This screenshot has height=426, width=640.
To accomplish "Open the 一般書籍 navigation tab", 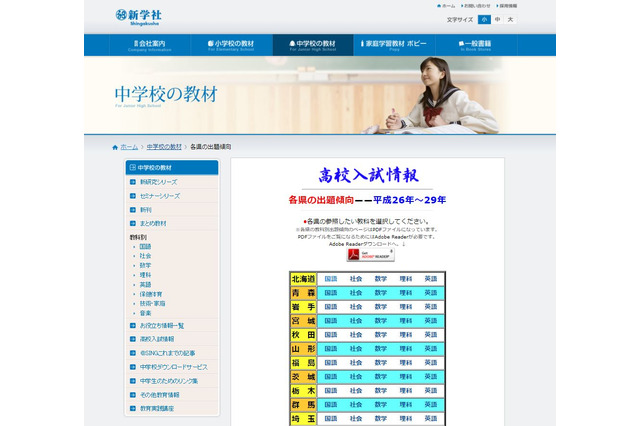I will 476,45.
